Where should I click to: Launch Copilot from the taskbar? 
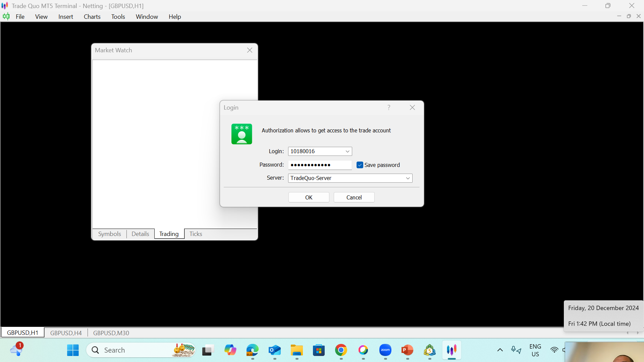[230, 350]
